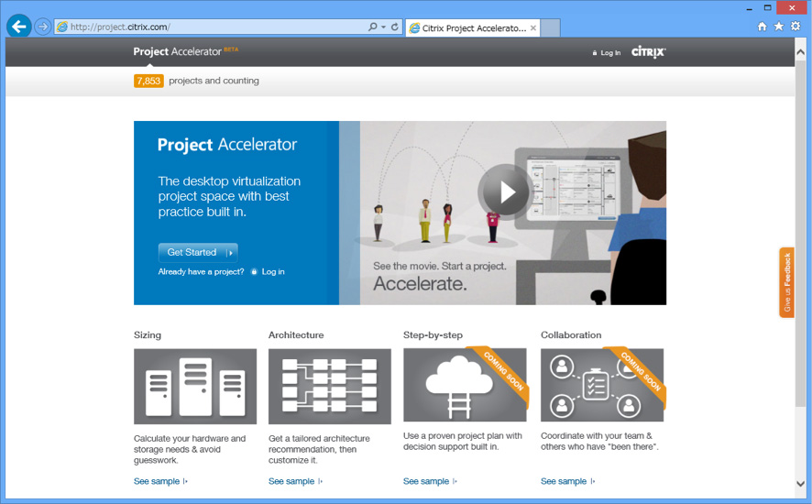Click the lock icon next to header Log In
The image size is (812, 504).
(595, 53)
